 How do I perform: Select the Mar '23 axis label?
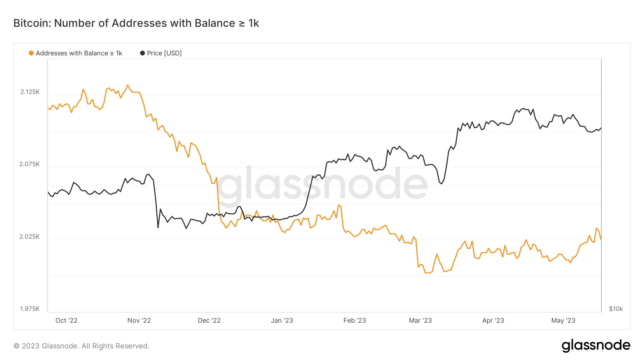point(420,321)
